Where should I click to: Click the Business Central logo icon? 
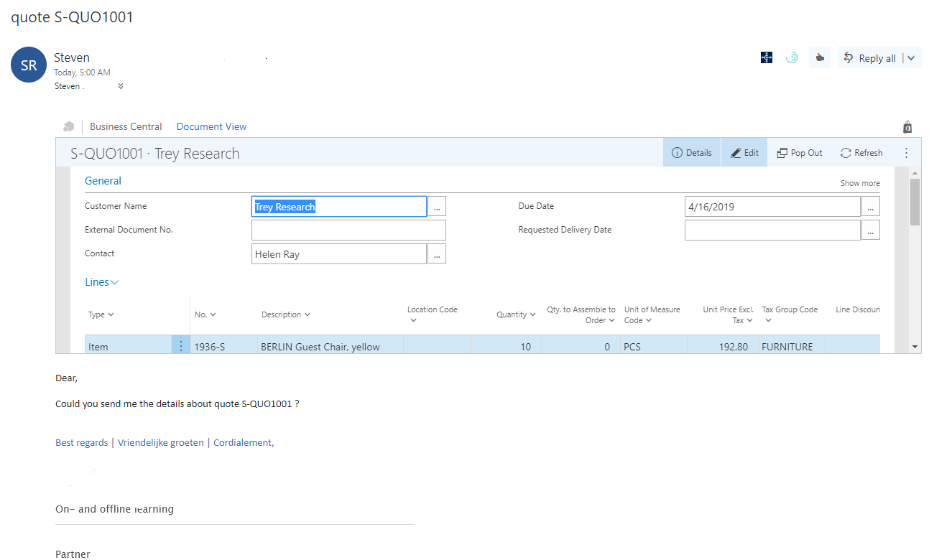(x=69, y=126)
